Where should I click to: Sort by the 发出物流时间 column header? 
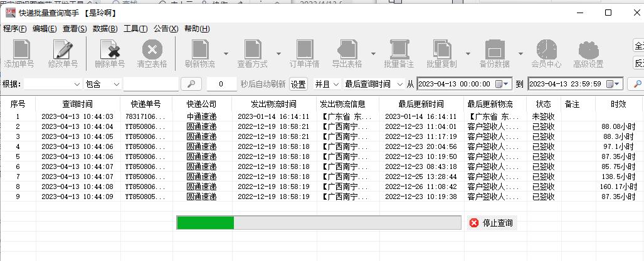(x=273, y=104)
